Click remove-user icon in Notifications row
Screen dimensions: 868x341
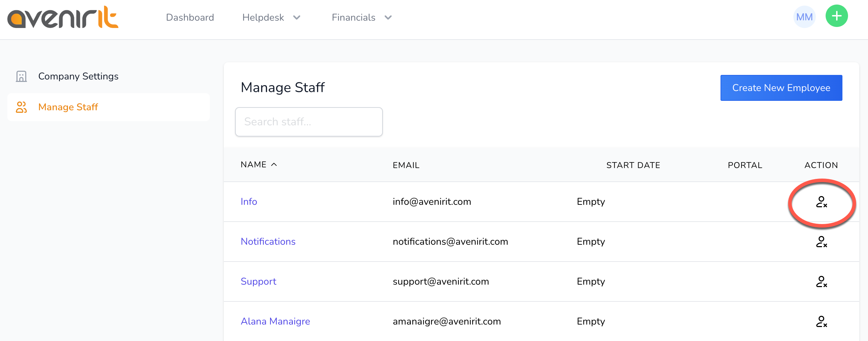821,242
